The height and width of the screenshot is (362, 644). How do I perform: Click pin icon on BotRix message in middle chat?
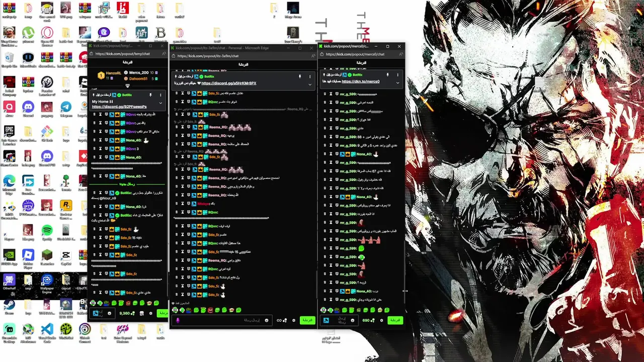pos(300,76)
